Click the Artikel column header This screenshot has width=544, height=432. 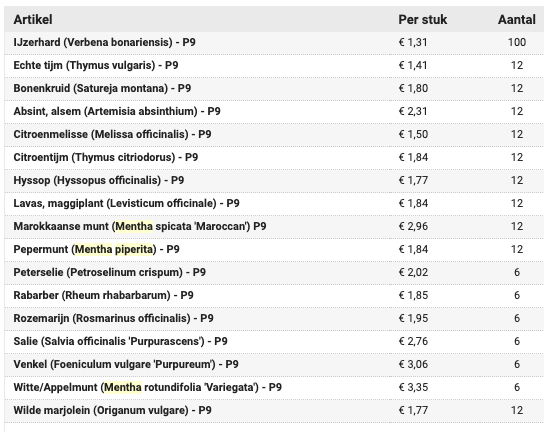tap(33, 19)
